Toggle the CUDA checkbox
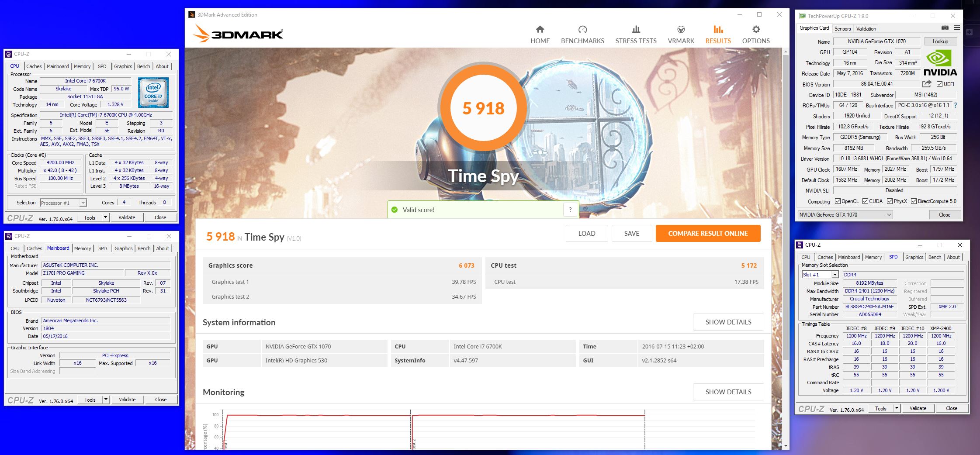The image size is (980, 455). point(865,201)
